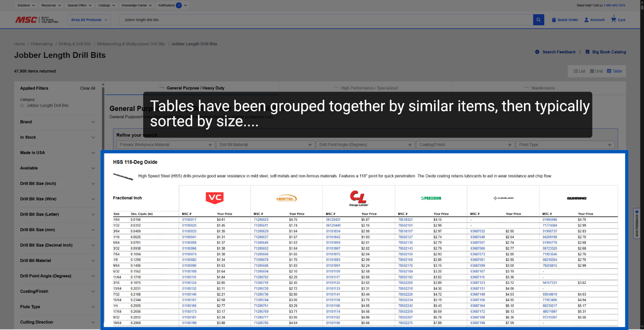644x330 pixels.
Task: Open MSC item 01995596
Action: (550, 220)
